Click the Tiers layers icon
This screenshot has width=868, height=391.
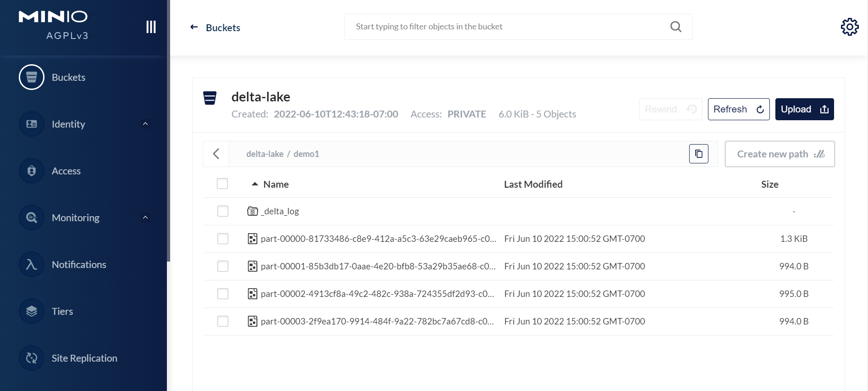pyautogui.click(x=32, y=311)
